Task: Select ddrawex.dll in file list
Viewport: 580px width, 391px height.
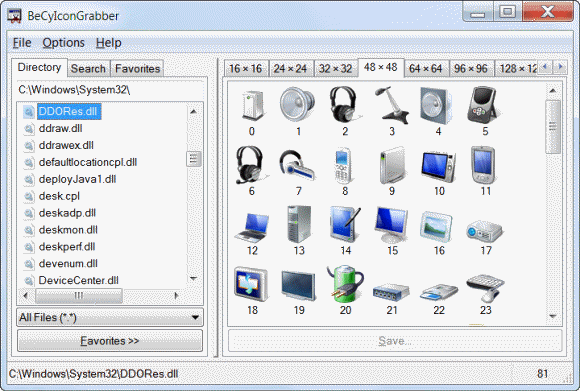Action: tap(66, 145)
